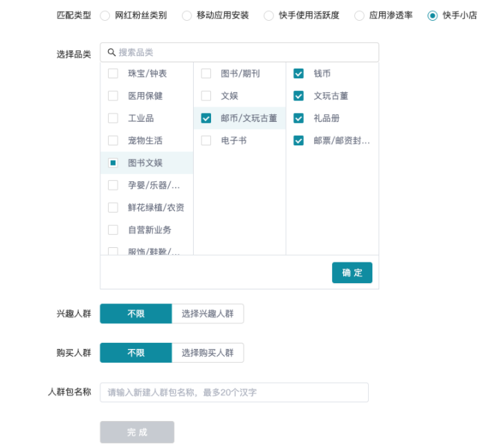Screen dimensions: 492x448
Task: Open the 鲜花绿植/农资 category label
Action: [x=156, y=207]
